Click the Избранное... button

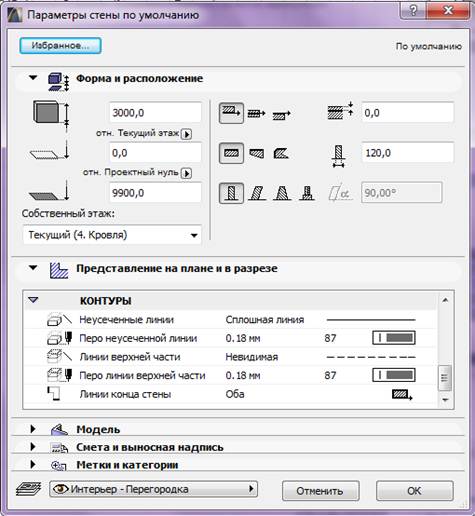pyautogui.click(x=60, y=46)
